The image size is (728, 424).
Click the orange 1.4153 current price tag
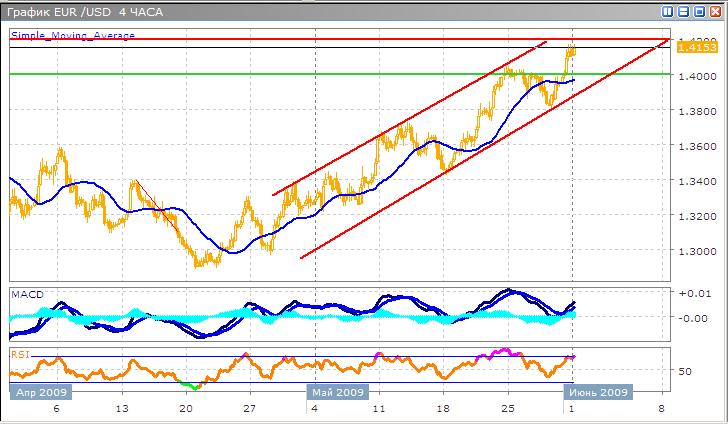pyautogui.click(x=698, y=48)
